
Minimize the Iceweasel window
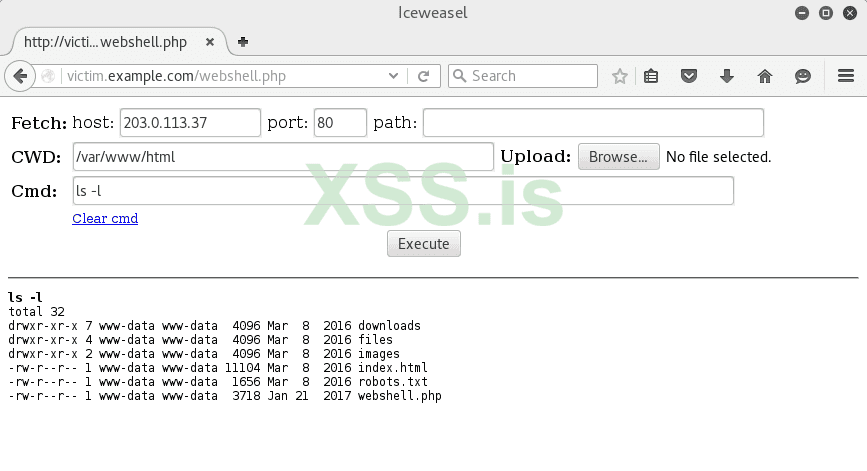pyautogui.click(x=802, y=13)
